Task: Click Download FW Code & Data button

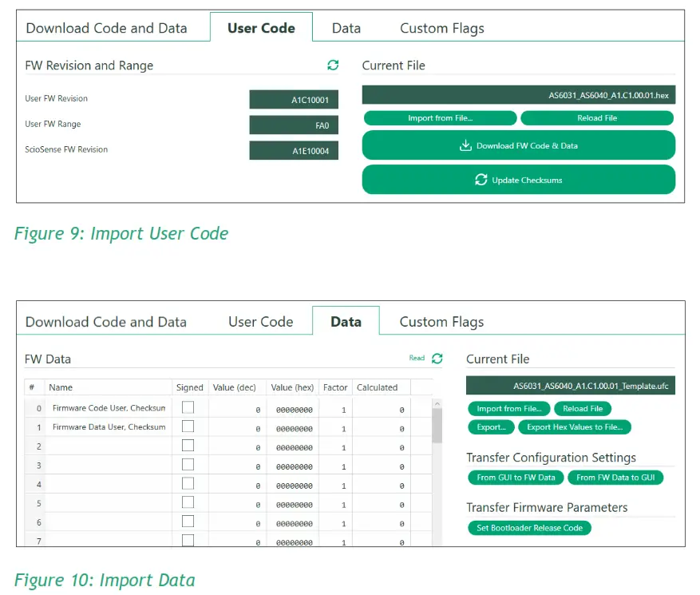Action: (x=518, y=146)
